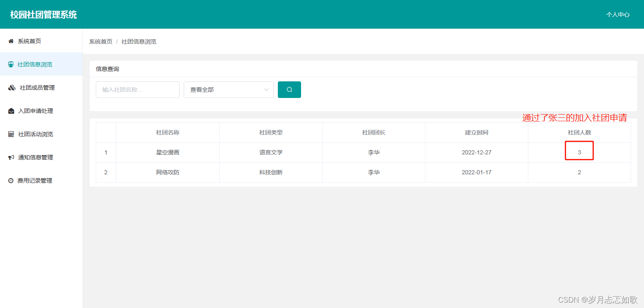Click the teal search magnifier button

[289, 90]
